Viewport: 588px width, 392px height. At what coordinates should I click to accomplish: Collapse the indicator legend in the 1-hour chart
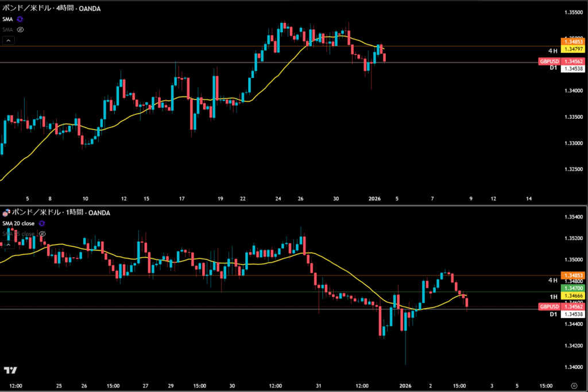point(9,244)
